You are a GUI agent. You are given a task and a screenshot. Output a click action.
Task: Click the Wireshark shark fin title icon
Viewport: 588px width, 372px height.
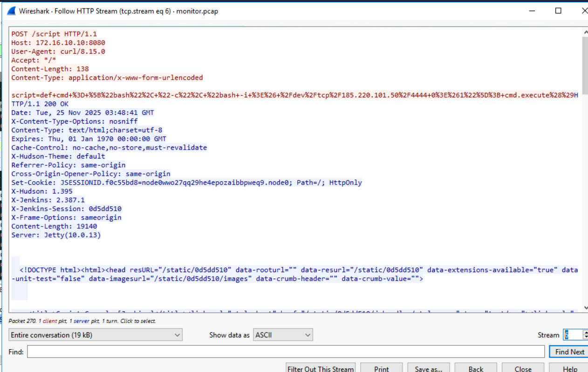pyautogui.click(x=12, y=11)
